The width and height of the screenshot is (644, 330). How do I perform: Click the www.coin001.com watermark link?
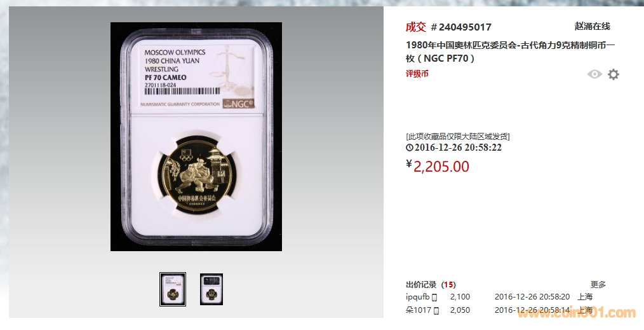click(x=576, y=313)
